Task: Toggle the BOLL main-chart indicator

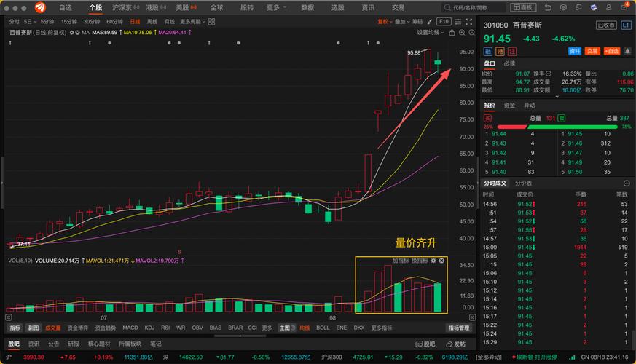Action: (323, 328)
